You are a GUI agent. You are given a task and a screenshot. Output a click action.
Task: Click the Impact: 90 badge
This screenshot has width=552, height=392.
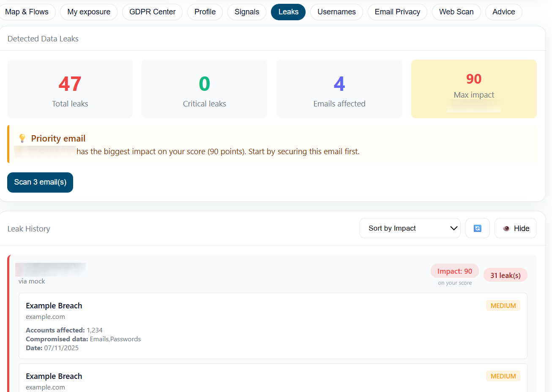pyautogui.click(x=455, y=271)
